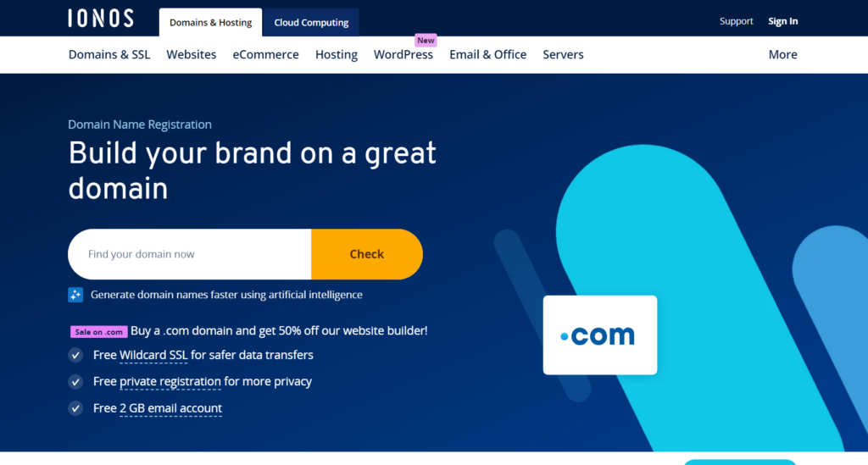Image resolution: width=868 pixels, height=465 pixels.
Task: Click the checkmark icon beside 2 GB email
Action: tap(75, 408)
